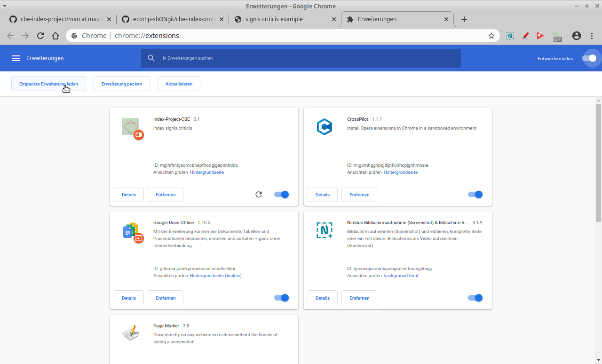Viewport: 602px width, 364px height.
Task: Click the Page Marker extension logo
Action: [131, 333]
